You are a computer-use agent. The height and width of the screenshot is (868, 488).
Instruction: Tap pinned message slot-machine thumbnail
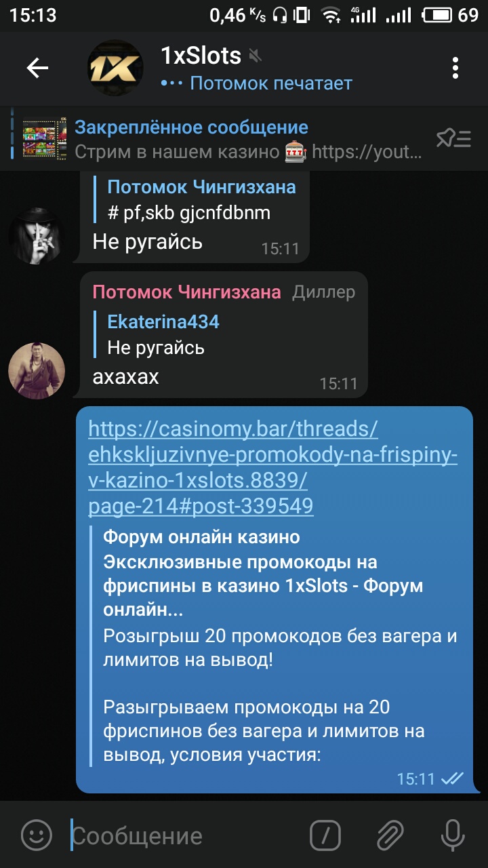(45, 138)
